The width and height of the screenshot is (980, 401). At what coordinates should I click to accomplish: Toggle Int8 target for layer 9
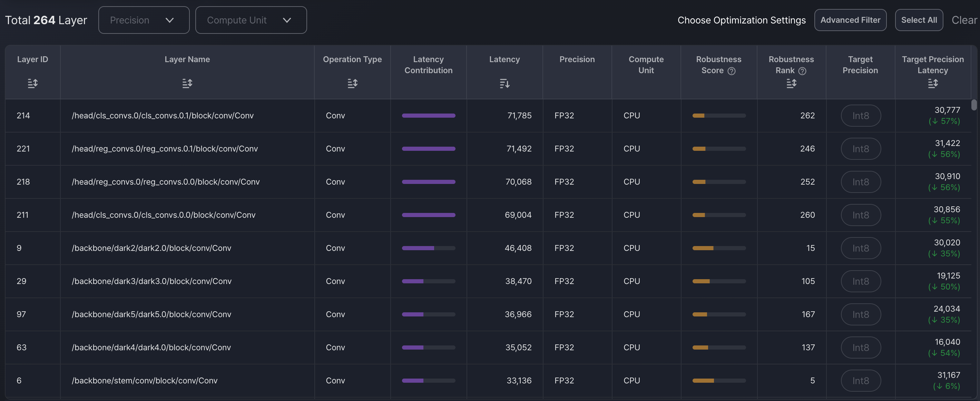pyautogui.click(x=860, y=248)
